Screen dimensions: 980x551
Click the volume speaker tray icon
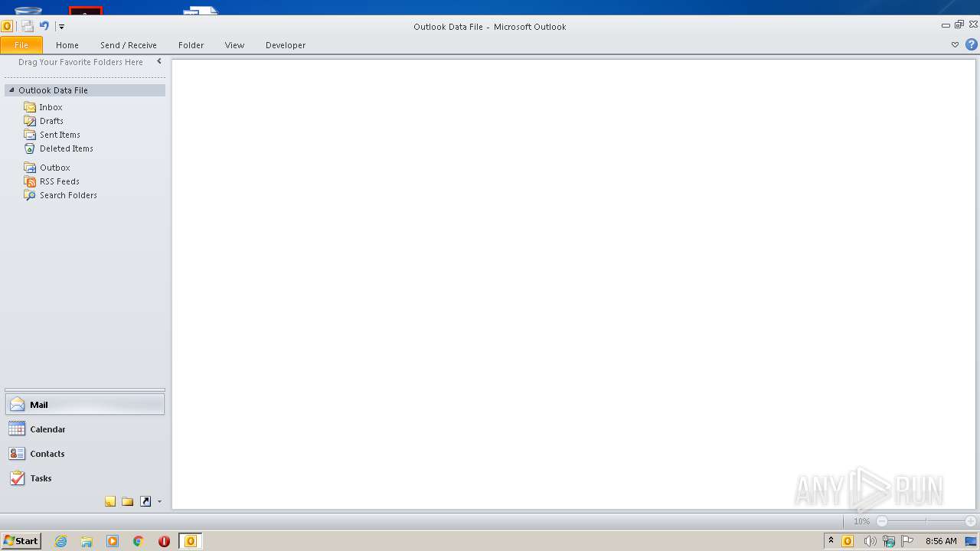click(869, 541)
